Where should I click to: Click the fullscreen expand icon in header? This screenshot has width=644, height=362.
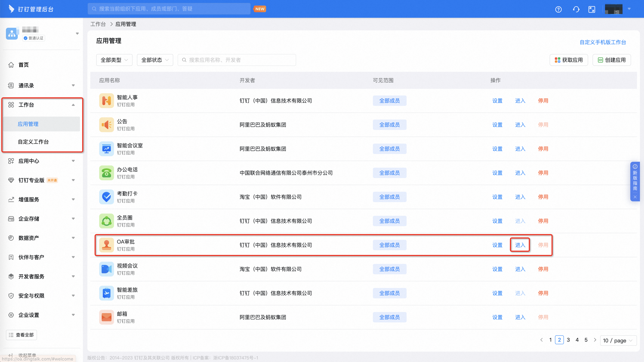(592, 9)
